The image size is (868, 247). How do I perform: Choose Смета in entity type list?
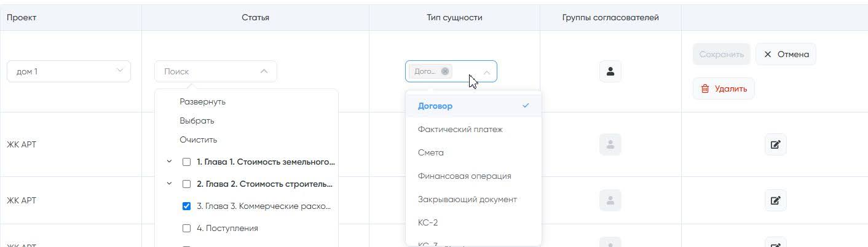point(431,153)
